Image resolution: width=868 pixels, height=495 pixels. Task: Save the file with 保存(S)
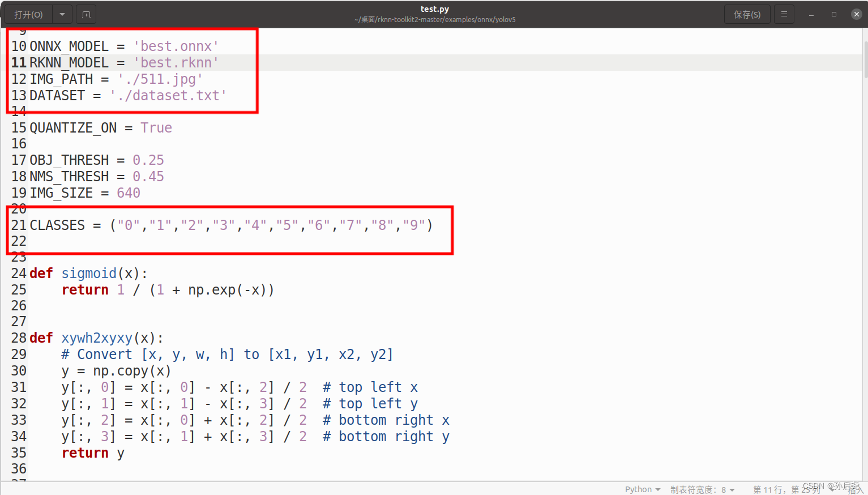click(747, 14)
